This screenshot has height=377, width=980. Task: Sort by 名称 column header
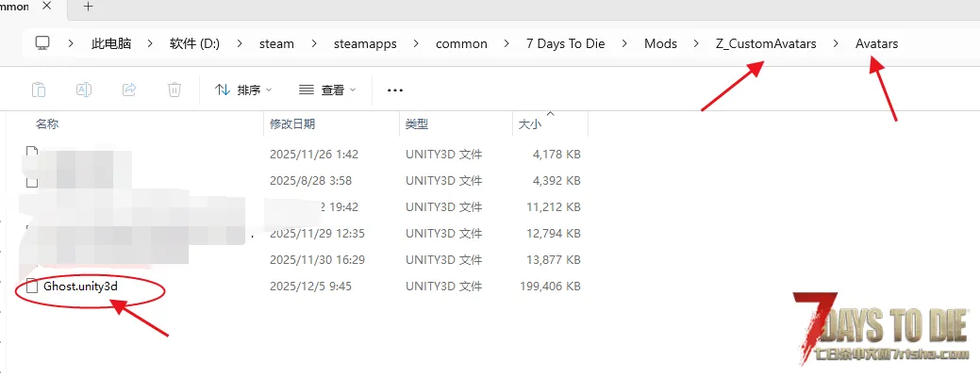click(47, 123)
